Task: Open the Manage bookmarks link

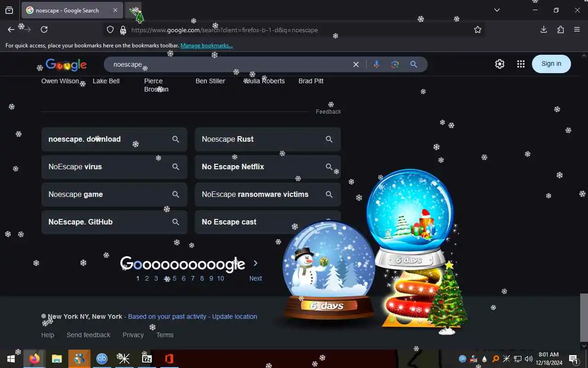Action: [206, 46]
